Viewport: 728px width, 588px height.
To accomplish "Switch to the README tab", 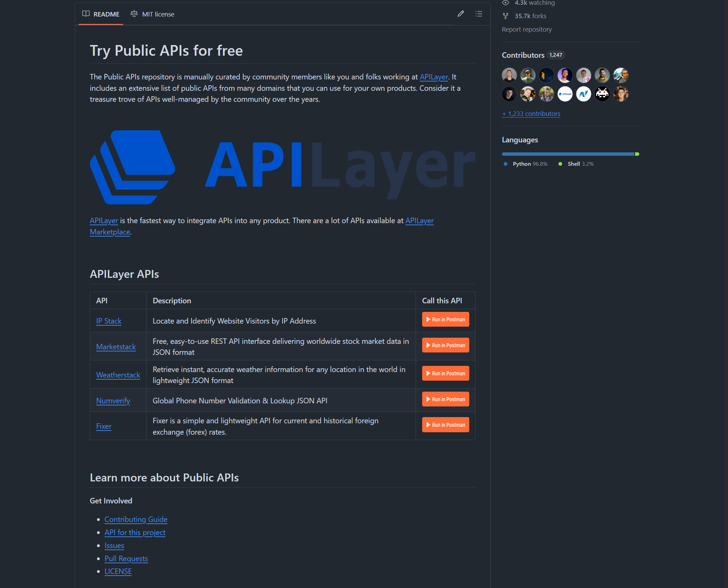I will (101, 14).
